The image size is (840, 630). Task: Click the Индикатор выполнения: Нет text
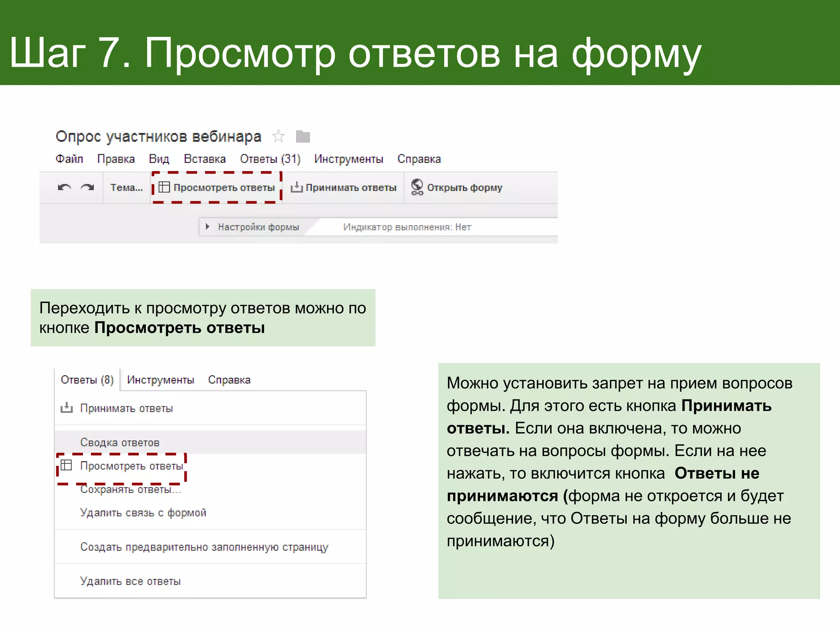point(407,227)
